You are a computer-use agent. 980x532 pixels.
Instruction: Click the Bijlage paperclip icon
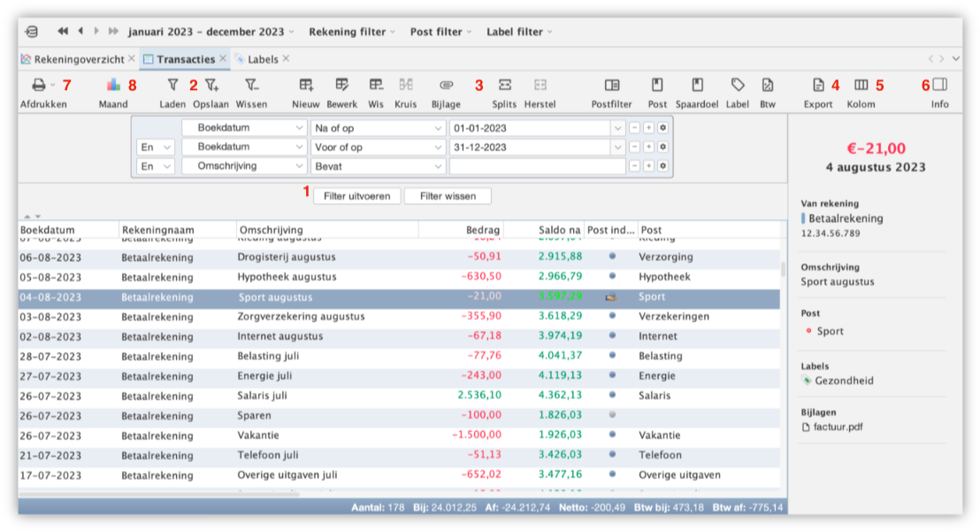tap(446, 86)
